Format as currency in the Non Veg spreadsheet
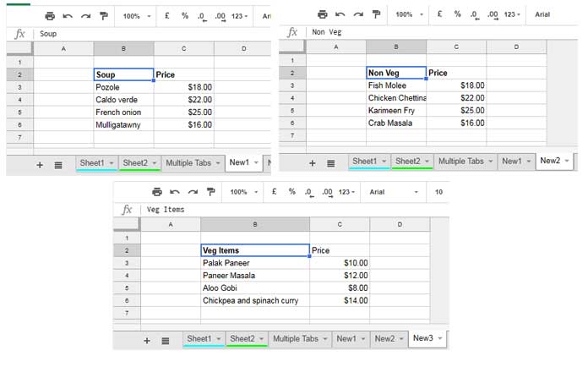This screenshot has width=588, height=367. pyautogui.click(x=439, y=14)
